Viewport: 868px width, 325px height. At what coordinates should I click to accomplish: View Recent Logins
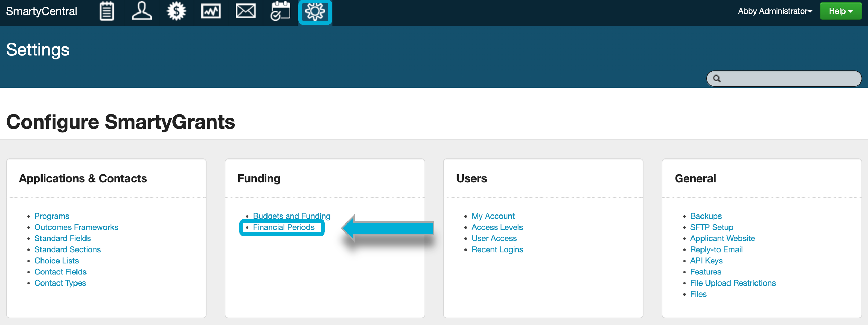point(497,249)
